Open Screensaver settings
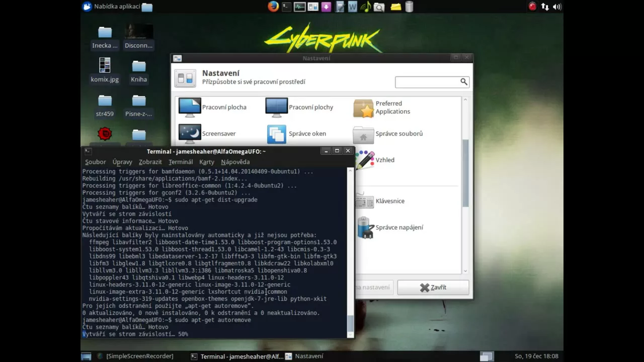This screenshot has width=644, height=362. [207, 134]
